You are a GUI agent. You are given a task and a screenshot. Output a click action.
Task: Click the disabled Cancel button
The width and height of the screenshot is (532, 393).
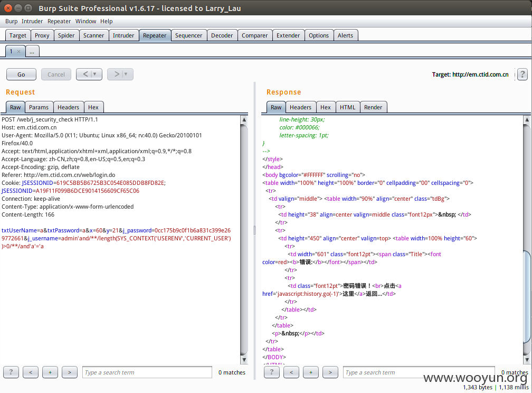(56, 74)
